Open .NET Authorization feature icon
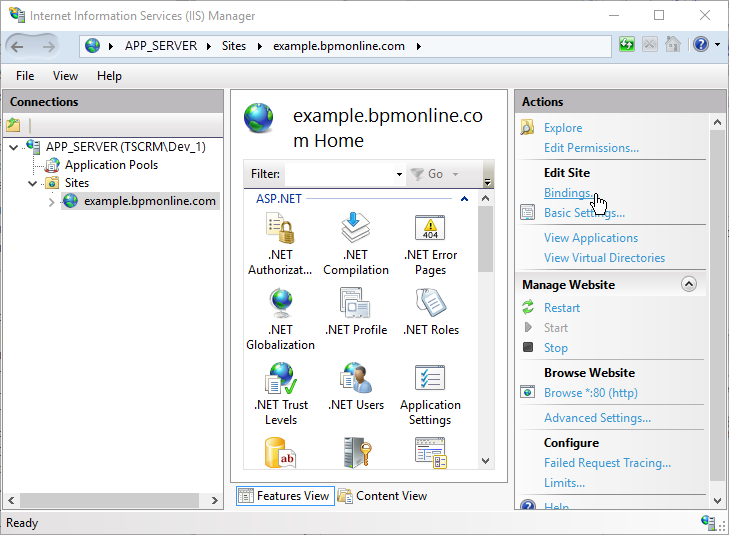 (280, 228)
